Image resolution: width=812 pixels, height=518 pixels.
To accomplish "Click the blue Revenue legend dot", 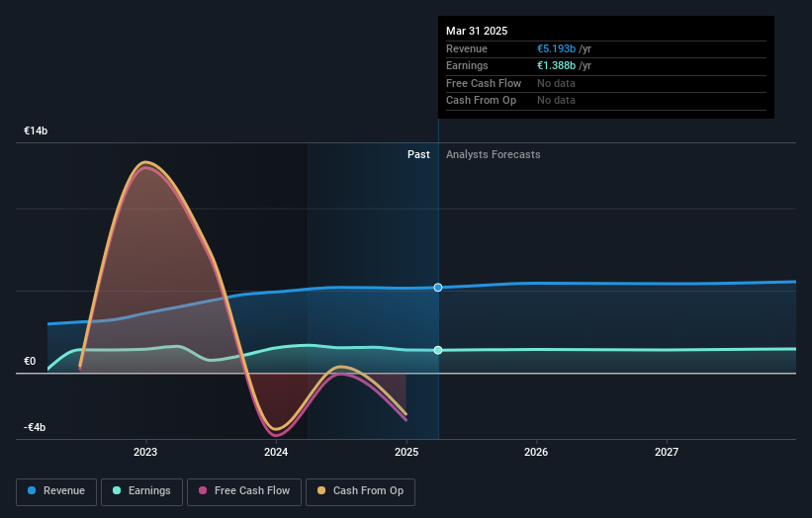I will point(32,490).
